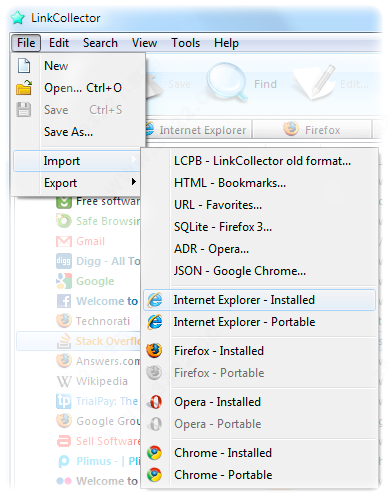This screenshot has height=497, width=388.
Task: Import HTML - Bookmarks file
Action: click(x=230, y=183)
